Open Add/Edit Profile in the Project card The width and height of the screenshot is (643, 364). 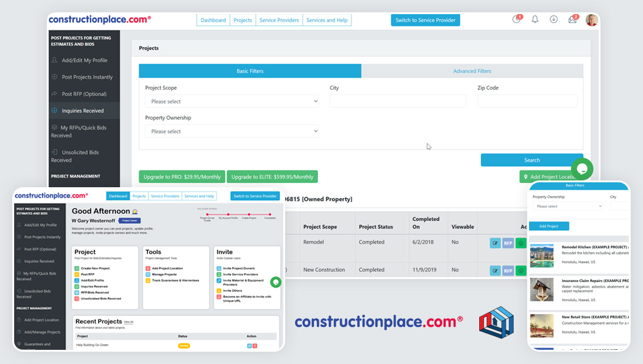click(x=92, y=280)
